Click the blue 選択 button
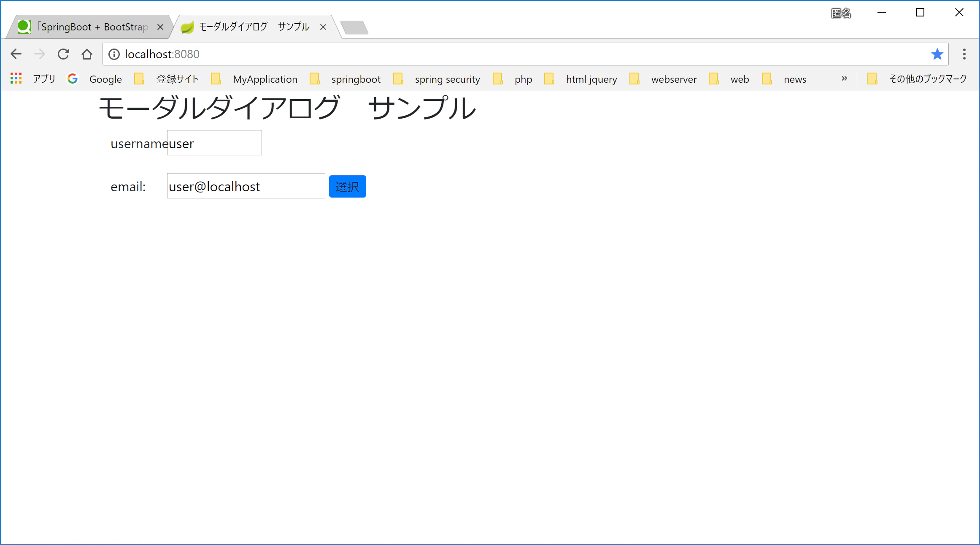This screenshot has width=980, height=545. 348,186
